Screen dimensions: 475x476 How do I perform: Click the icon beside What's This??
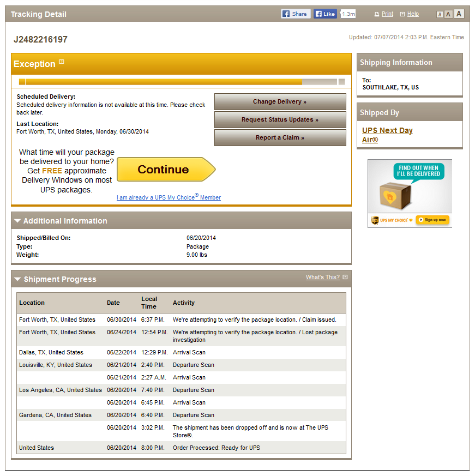345,277
